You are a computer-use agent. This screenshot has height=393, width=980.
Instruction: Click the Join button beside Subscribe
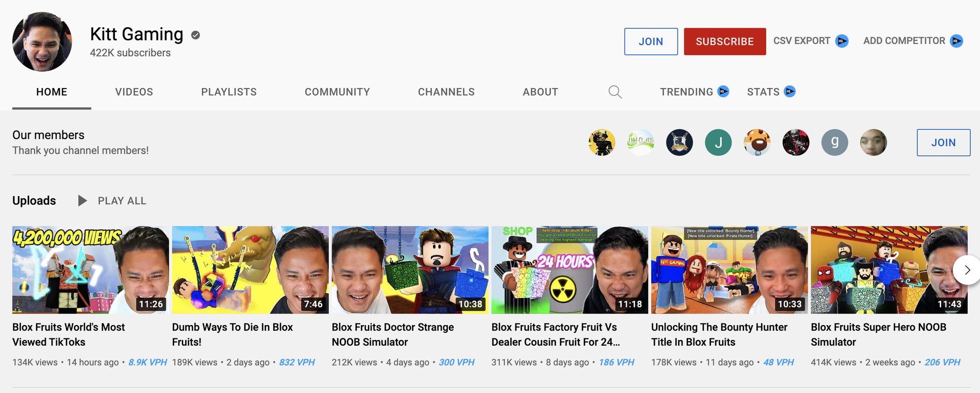tap(651, 42)
